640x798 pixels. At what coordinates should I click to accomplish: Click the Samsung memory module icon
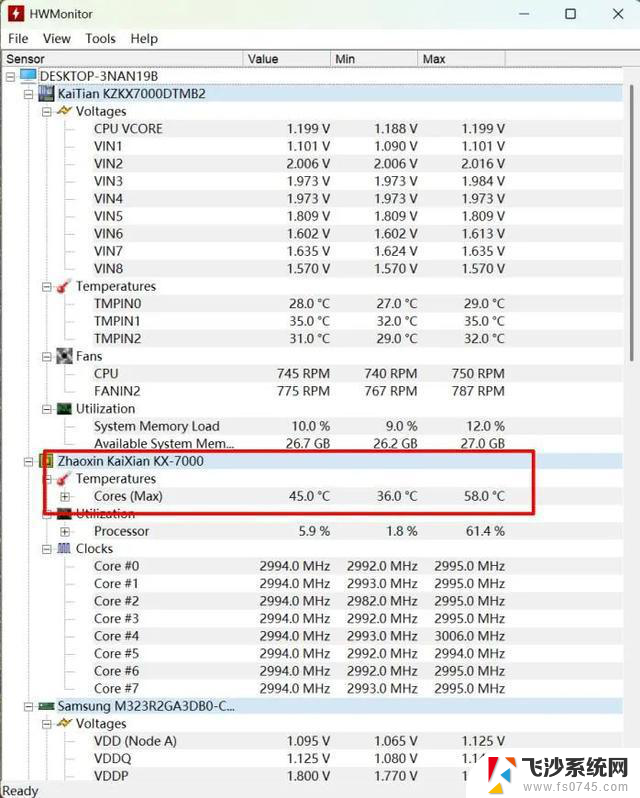(46, 706)
